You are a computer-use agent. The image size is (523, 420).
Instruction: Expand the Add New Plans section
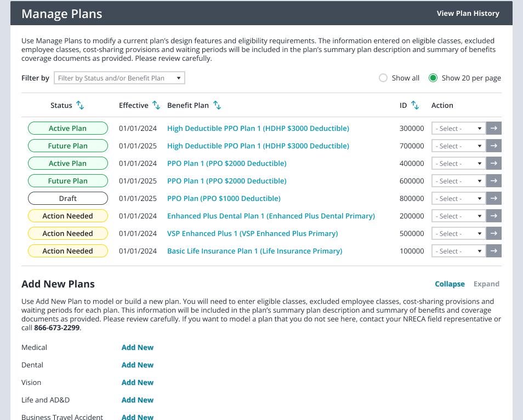[x=486, y=284]
